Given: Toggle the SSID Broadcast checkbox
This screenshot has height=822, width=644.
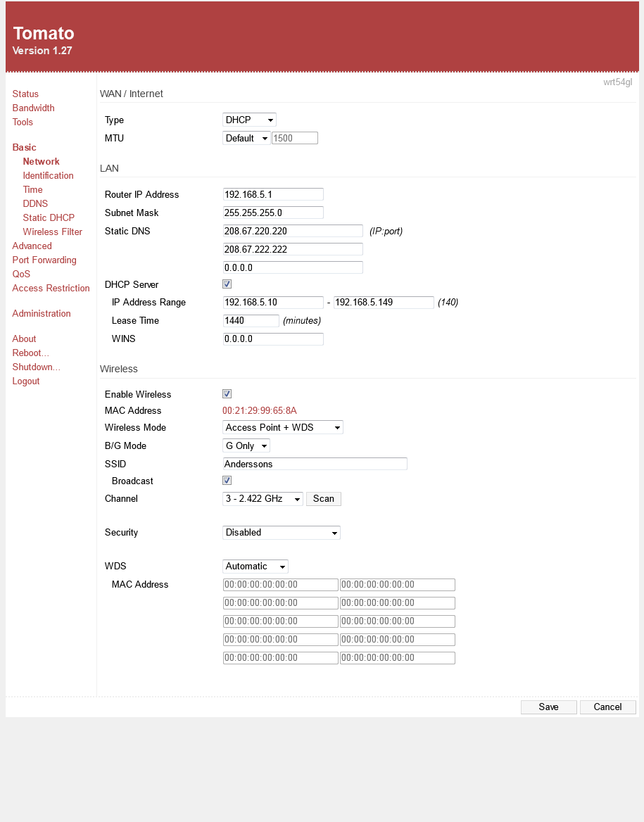Looking at the screenshot, I should click(227, 481).
